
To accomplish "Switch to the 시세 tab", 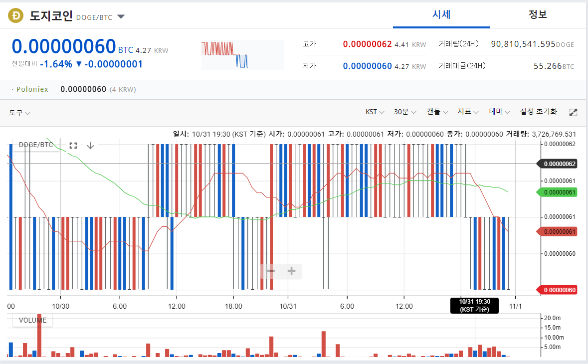I will 441,14.
